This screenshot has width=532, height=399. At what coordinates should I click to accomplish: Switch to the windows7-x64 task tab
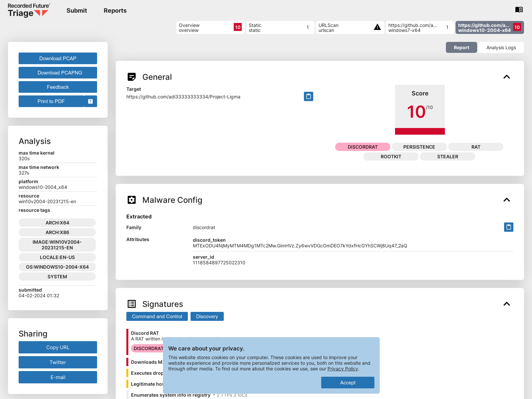click(x=420, y=28)
